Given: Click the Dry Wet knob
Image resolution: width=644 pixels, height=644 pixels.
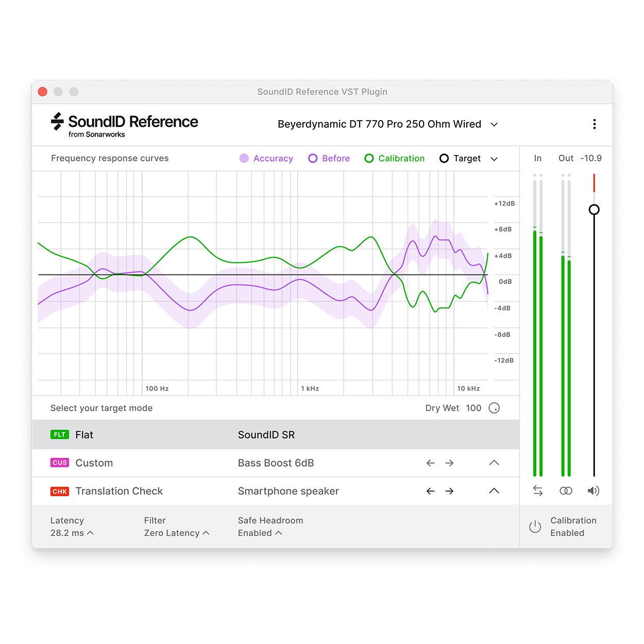Looking at the screenshot, I should point(494,408).
